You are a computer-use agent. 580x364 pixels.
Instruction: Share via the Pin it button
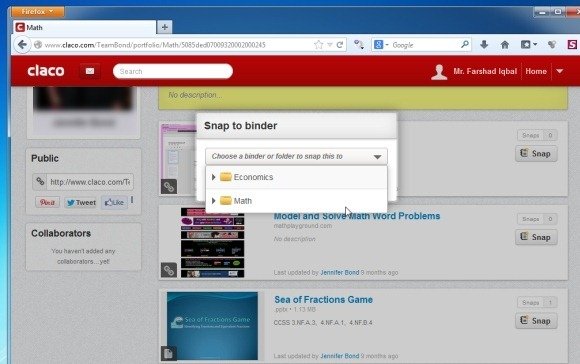tap(47, 202)
